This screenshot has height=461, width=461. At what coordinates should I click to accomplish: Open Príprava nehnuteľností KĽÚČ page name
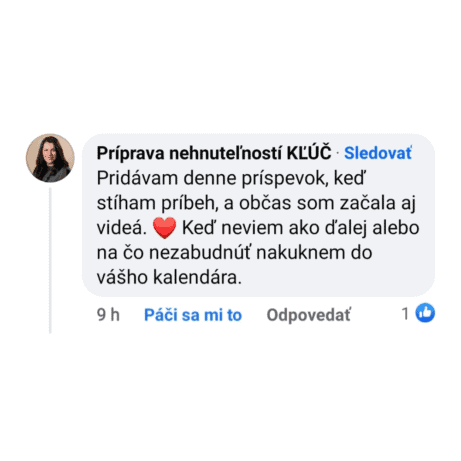coord(214,153)
